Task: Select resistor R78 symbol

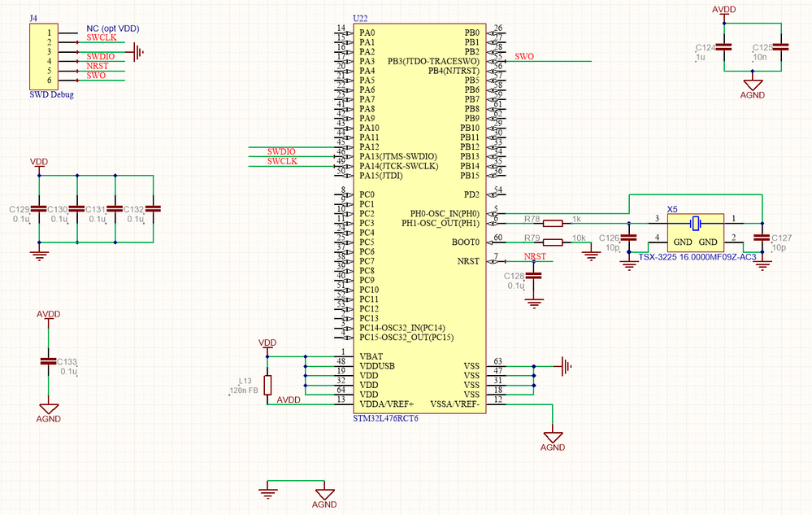Action: coord(553,223)
